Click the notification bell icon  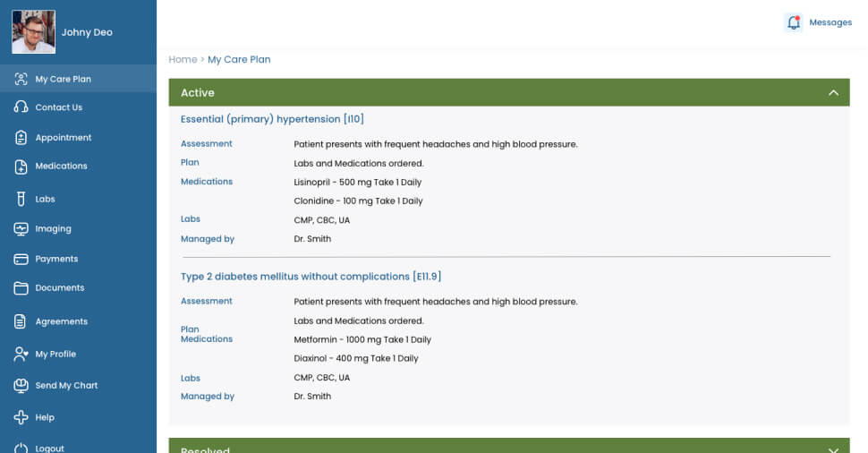pos(793,22)
